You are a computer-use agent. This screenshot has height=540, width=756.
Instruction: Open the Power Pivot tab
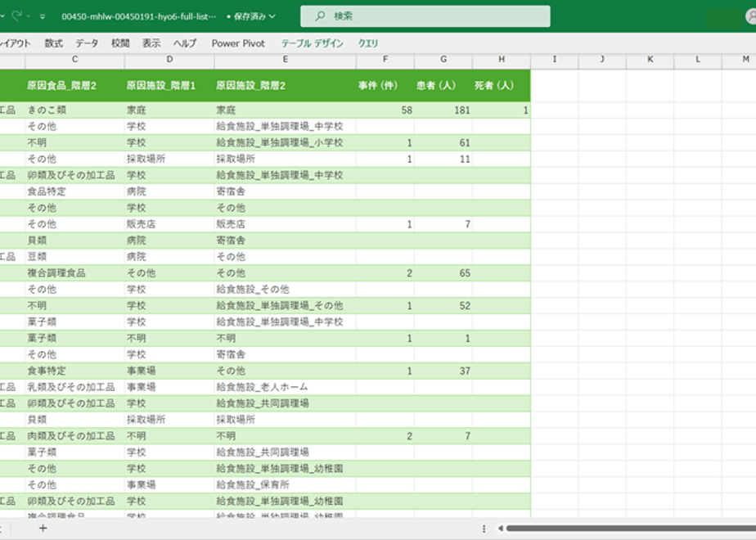point(238,43)
